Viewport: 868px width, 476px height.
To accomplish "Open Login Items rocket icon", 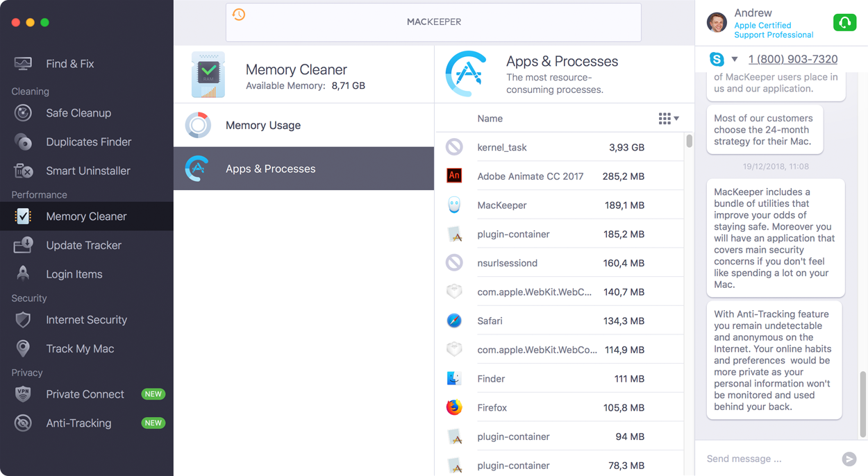I will tap(23, 274).
